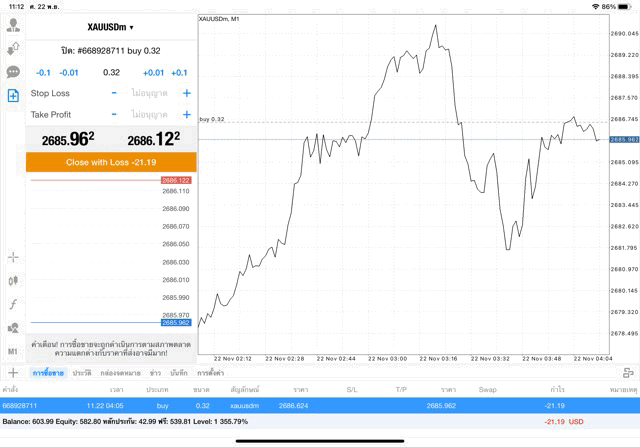The width and height of the screenshot is (640, 447).
Task: Increase volume by +0.01
Action: pyautogui.click(x=153, y=72)
